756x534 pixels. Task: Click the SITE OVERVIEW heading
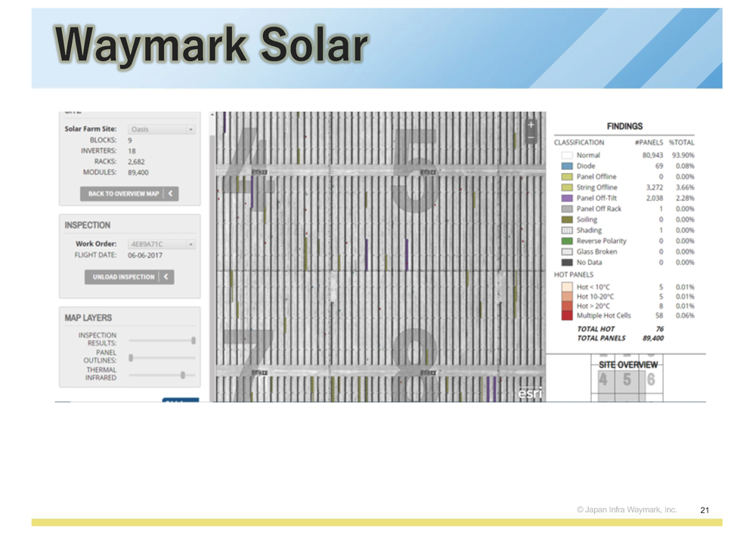pos(628,365)
